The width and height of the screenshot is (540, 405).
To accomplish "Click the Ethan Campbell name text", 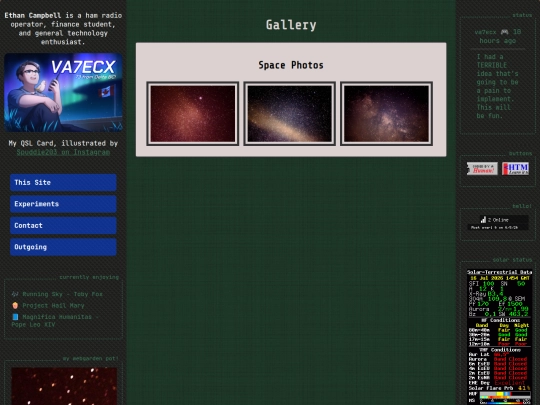I will click(33, 15).
